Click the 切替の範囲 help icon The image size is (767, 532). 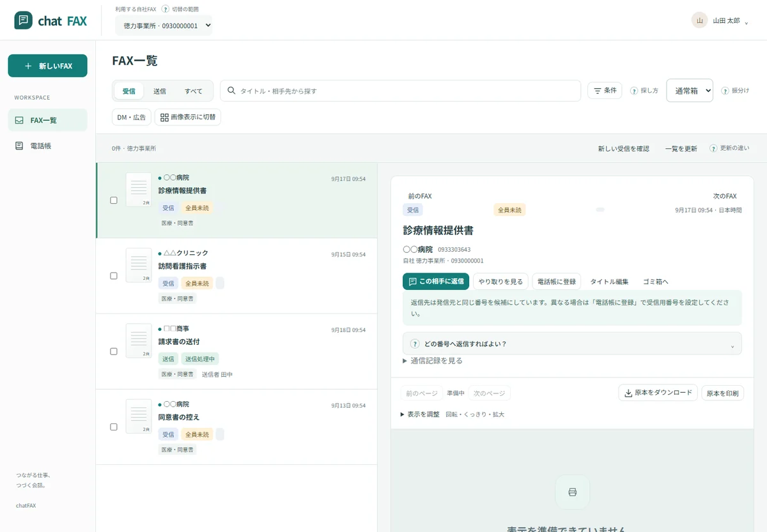pyautogui.click(x=166, y=9)
